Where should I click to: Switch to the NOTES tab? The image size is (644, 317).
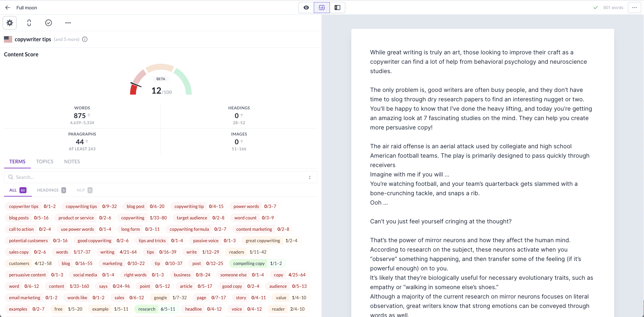[72, 162]
